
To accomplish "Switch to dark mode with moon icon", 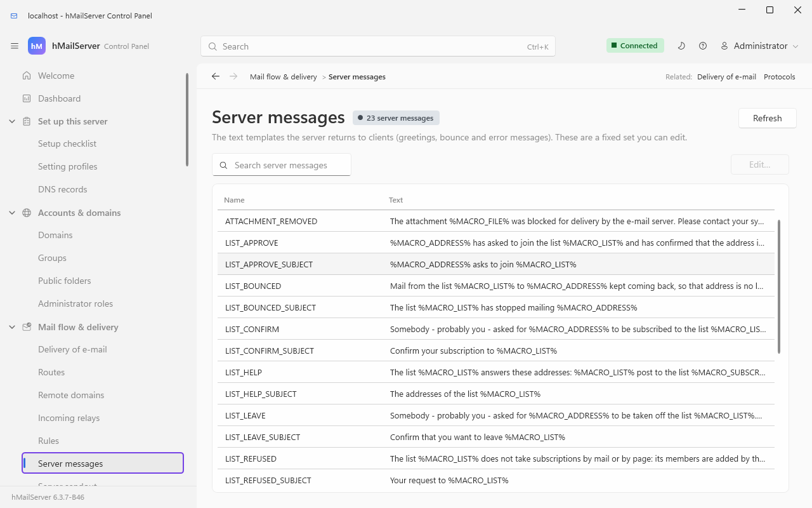I will (681, 46).
